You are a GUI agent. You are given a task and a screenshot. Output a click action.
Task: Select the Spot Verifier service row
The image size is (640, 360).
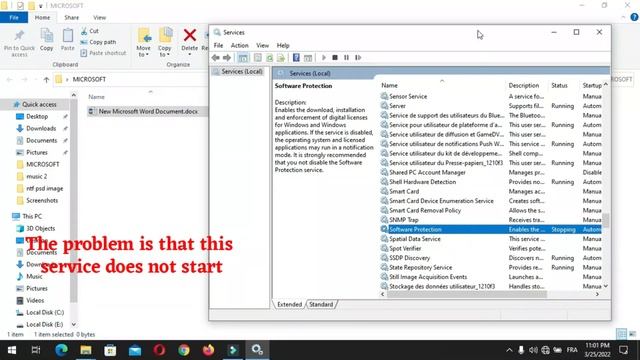491,249
